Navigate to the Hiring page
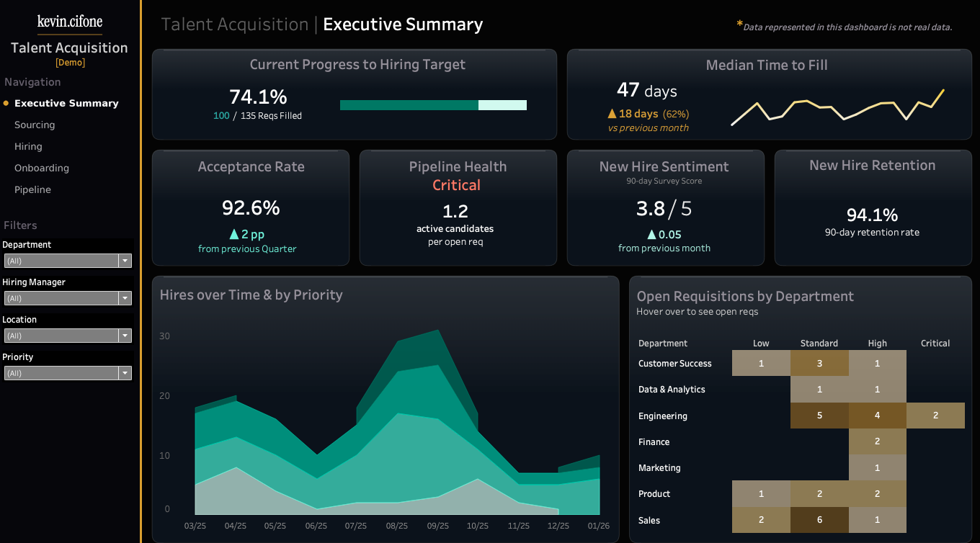 [28, 146]
